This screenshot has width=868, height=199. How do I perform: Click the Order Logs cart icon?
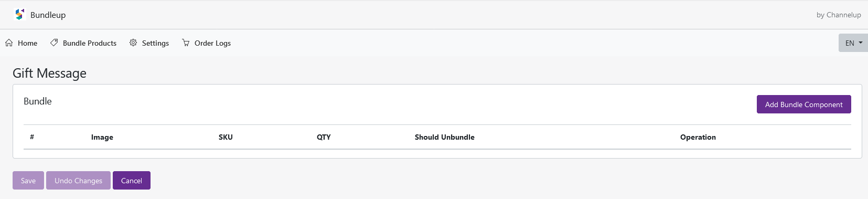(186, 43)
